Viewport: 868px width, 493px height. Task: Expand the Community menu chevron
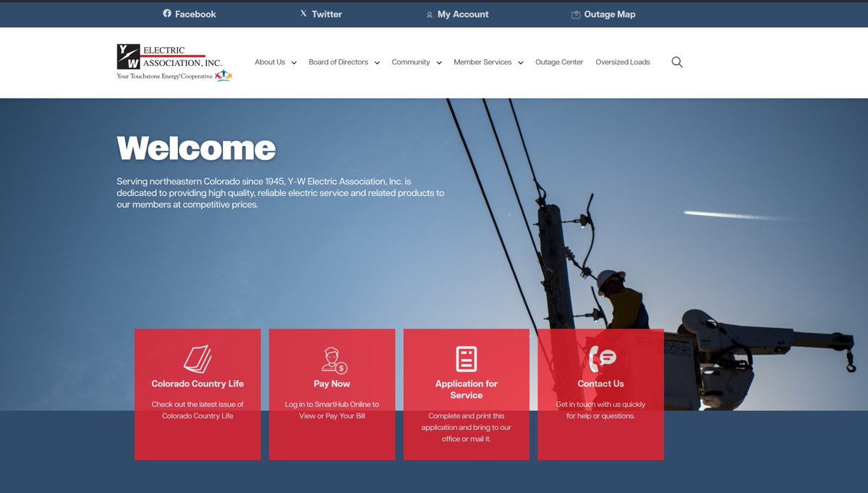click(x=438, y=63)
